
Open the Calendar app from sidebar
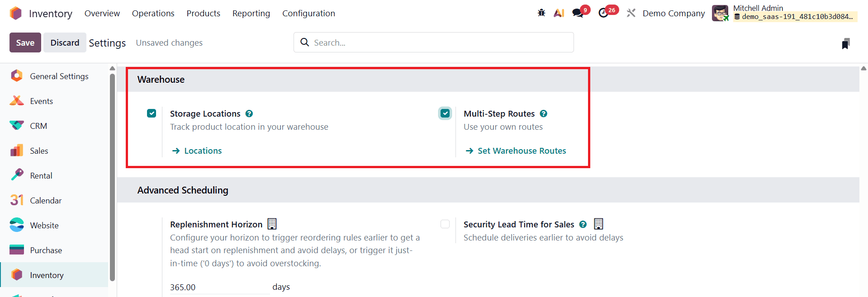pos(45,200)
